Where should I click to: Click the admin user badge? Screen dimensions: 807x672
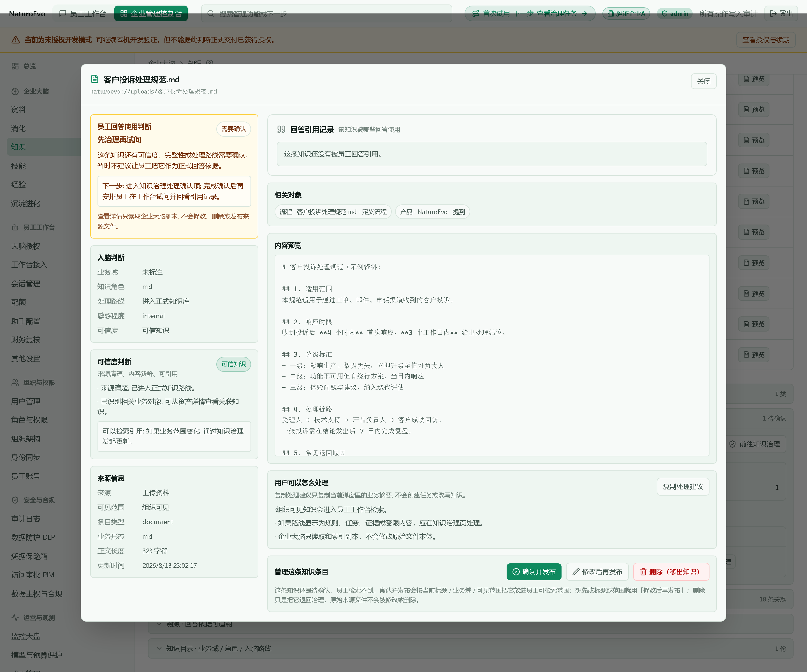(x=675, y=14)
